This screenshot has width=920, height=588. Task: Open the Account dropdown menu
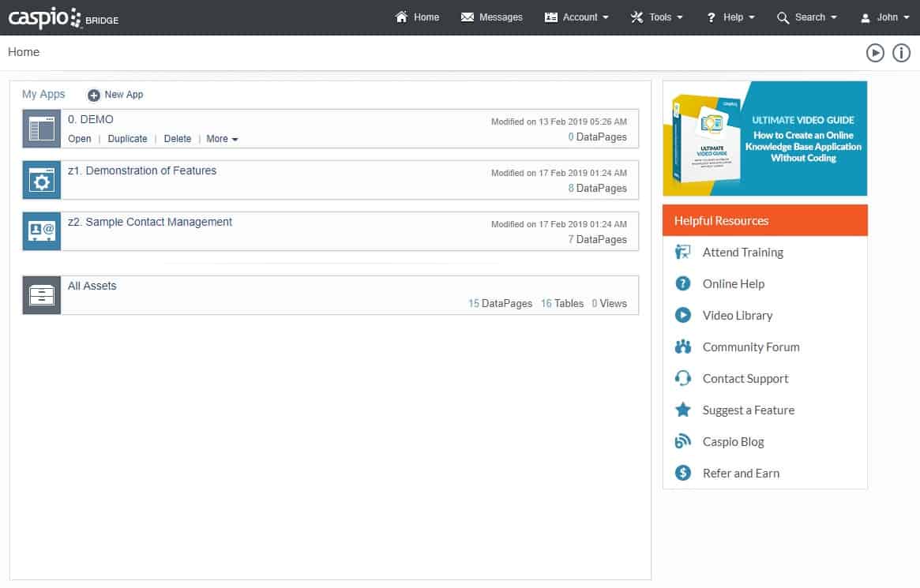(577, 17)
